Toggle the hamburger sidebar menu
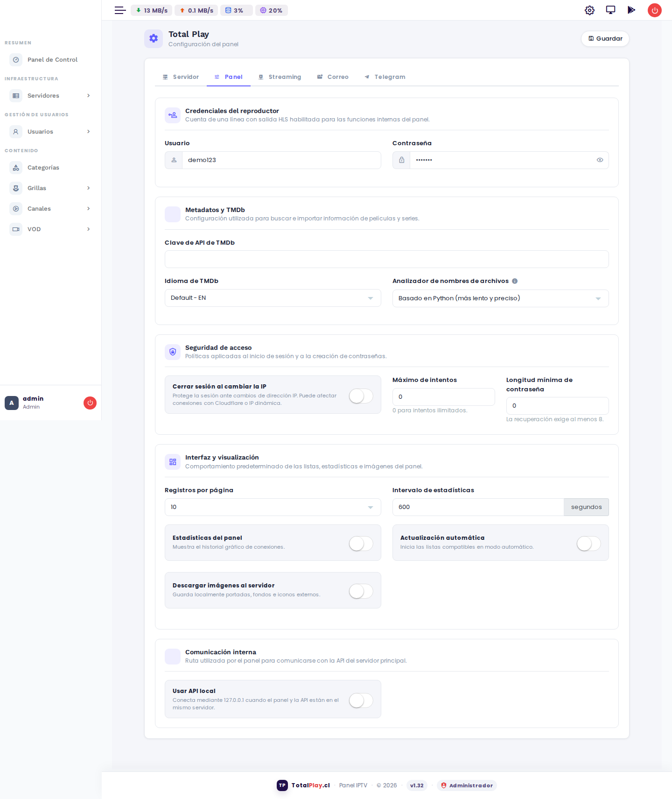Screen dimensions: 672x799 (120, 10)
